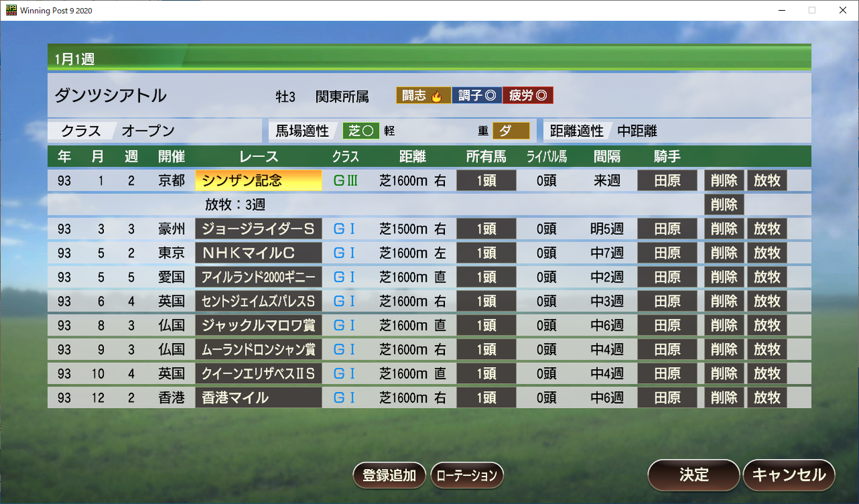Open 1頭 owned horses for NHKマイルC

tap(487, 253)
